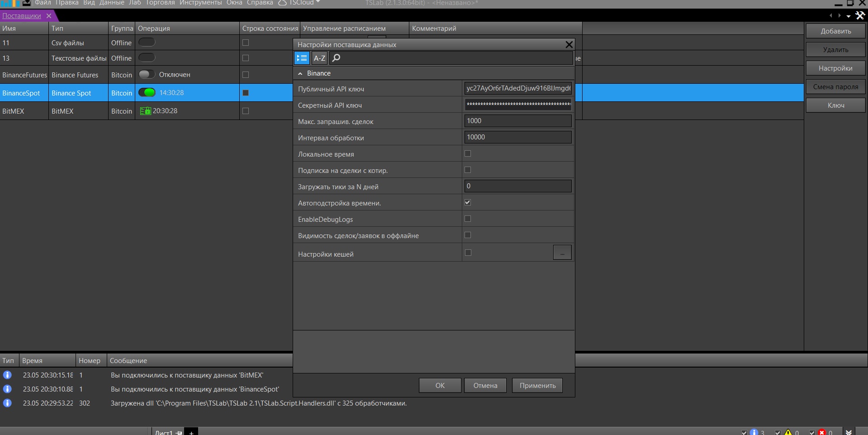Close the Поставщики tab
Screen dimensions: 868x435
point(49,16)
